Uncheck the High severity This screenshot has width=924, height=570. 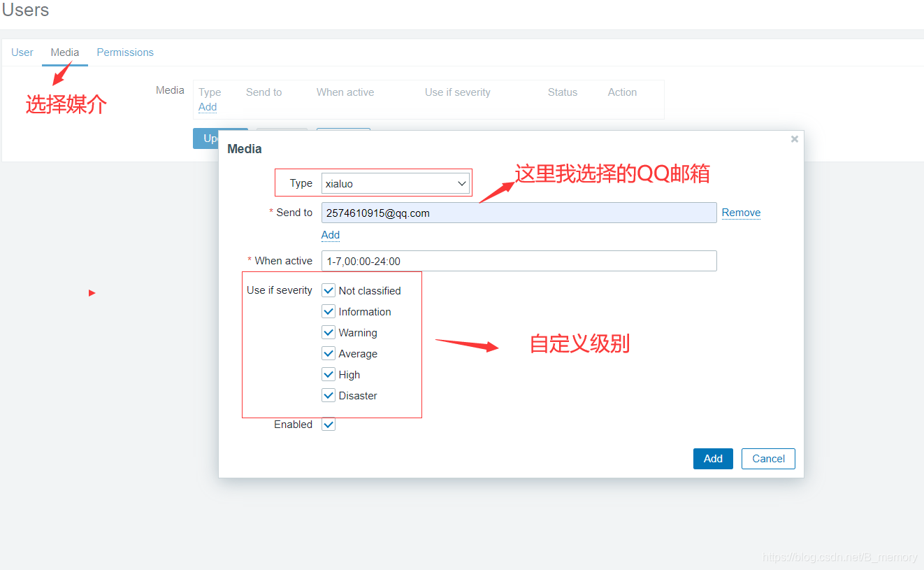click(x=329, y=374)
